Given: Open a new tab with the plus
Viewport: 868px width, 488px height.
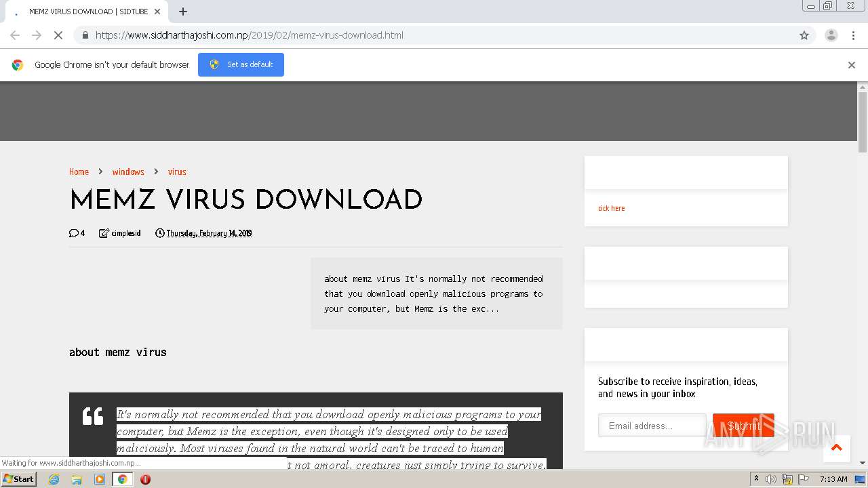Looking at the screenshot, I should click(x=183, y=12).
